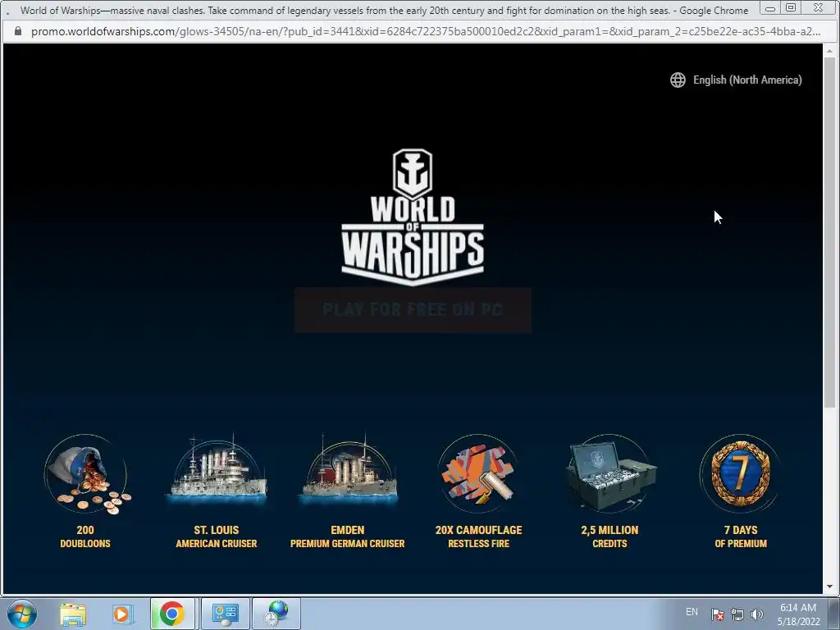Click the Google Chrome taskbar icon
The image size is (840, 630).
click(x=172, y=614)
